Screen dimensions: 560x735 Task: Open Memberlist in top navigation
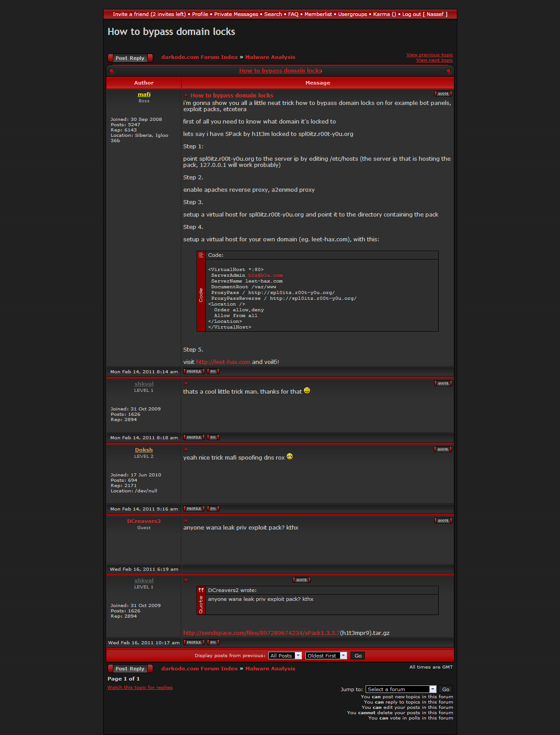coord(318,14)
